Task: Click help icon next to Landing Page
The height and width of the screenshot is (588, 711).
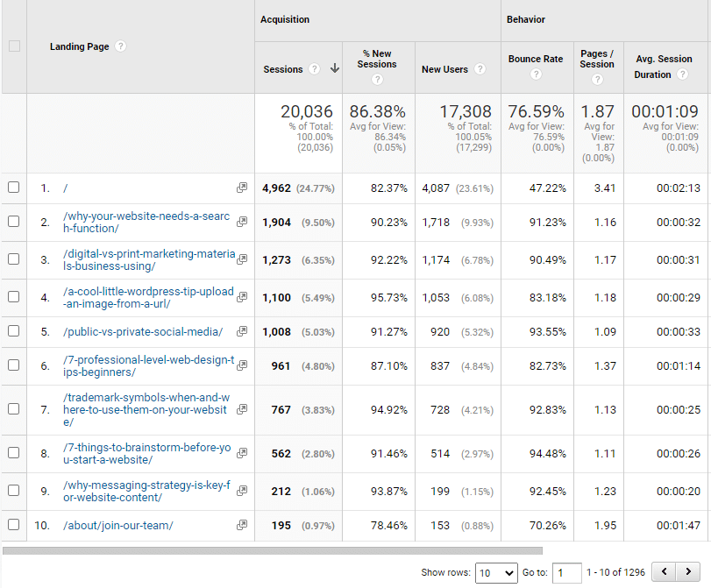Action: [x=120, y=46]
